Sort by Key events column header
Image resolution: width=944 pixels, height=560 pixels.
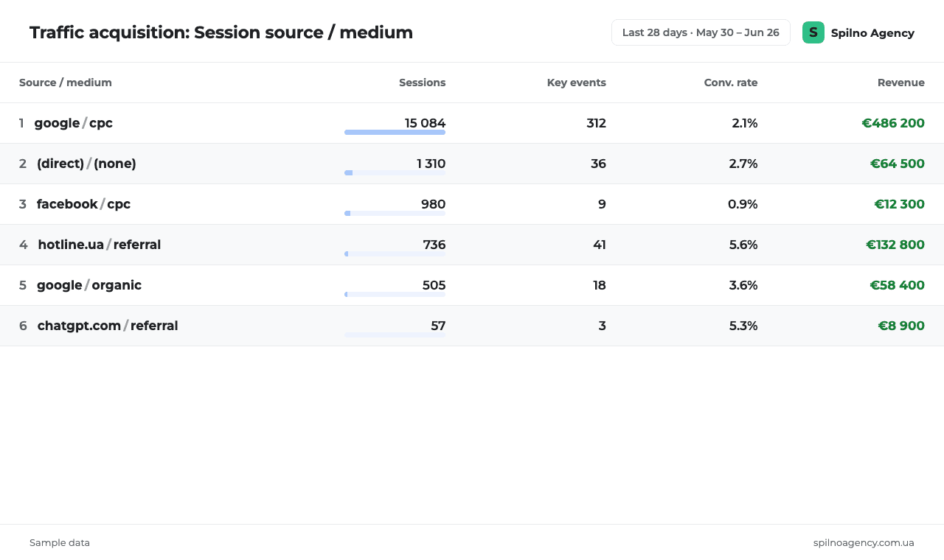(x=577, y=83)
